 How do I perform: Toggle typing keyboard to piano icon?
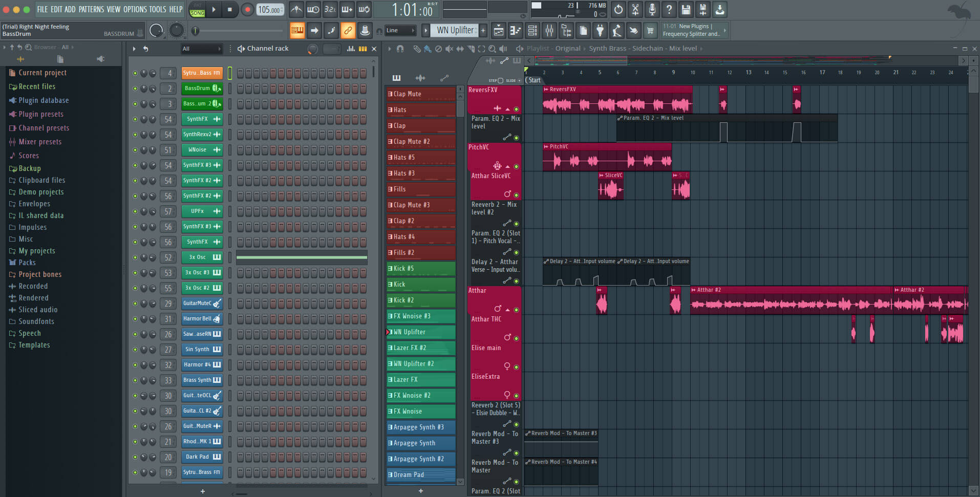coord(296,31)
